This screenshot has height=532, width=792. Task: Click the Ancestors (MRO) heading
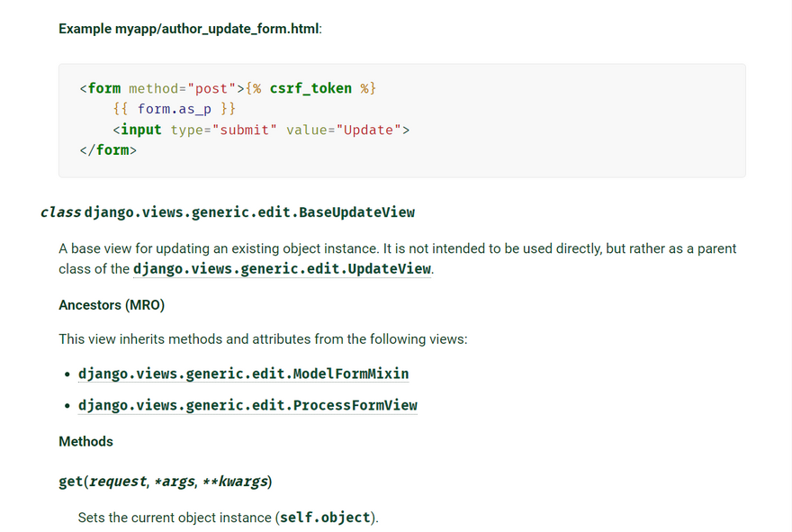112,305
